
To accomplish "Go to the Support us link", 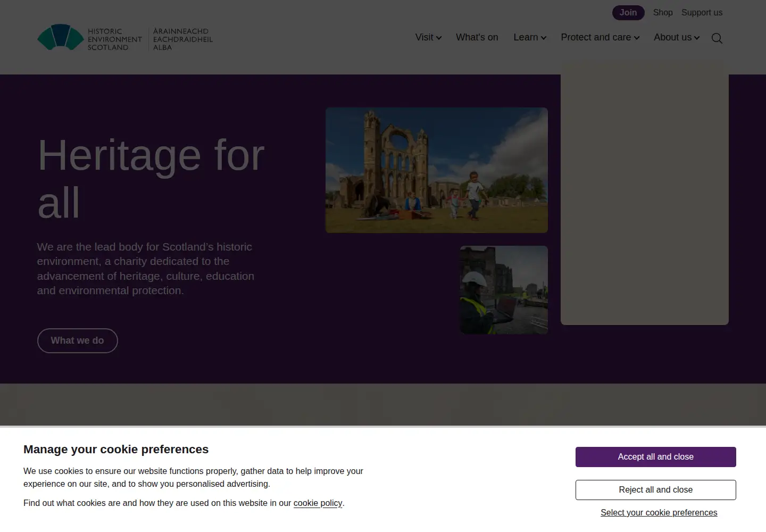I will point(702,13).
